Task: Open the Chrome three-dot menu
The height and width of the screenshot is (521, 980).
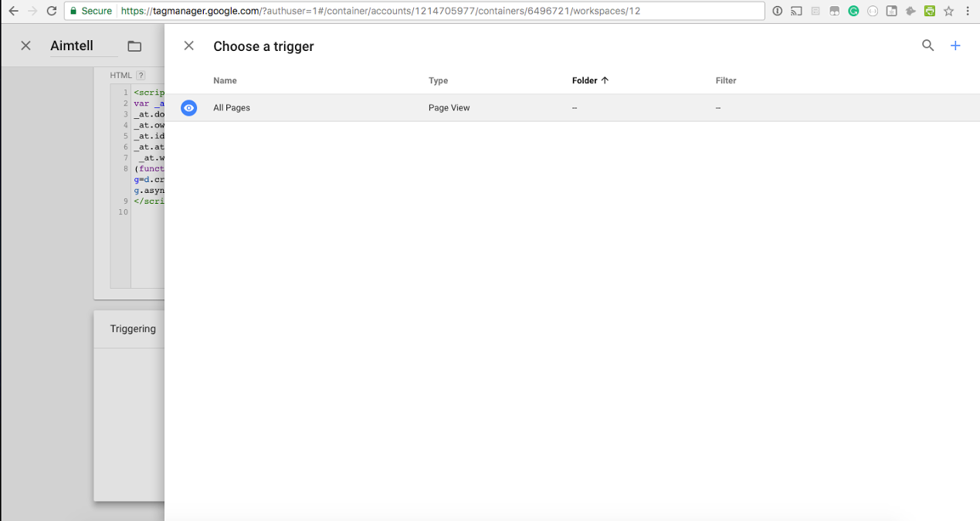Action: coord(968,12)
